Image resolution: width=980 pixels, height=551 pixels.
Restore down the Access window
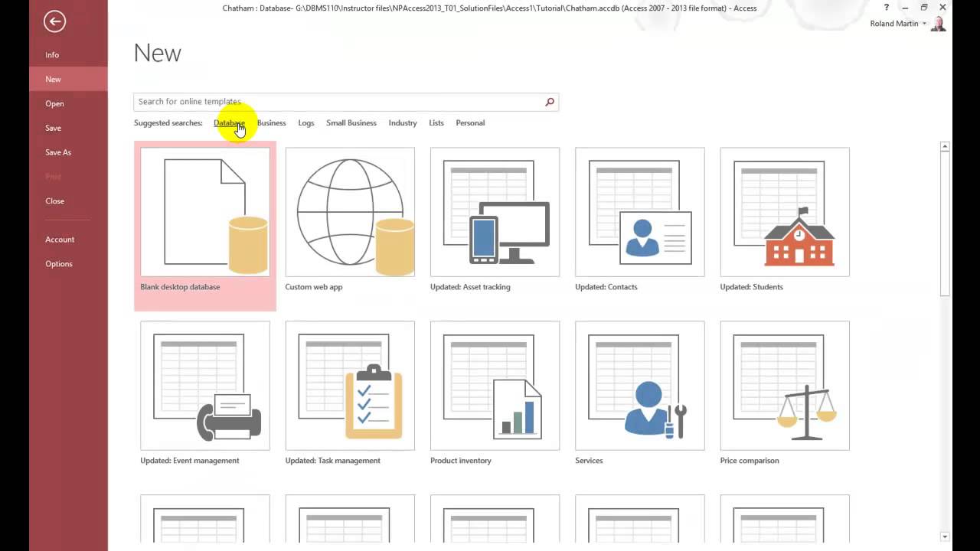[924, 8]
